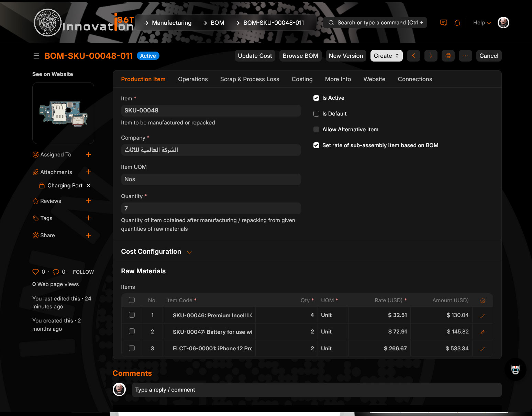
Task: Go to next BOM with right arrow
Action: (x=431, y=56)
